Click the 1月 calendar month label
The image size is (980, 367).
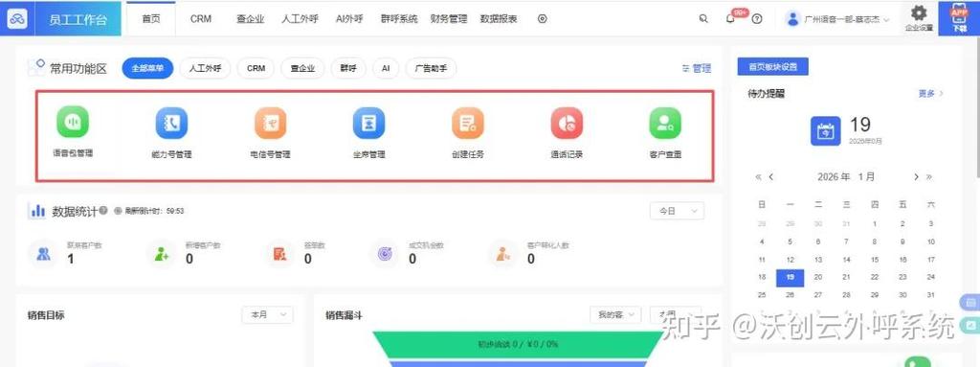[x=866, y=177]
